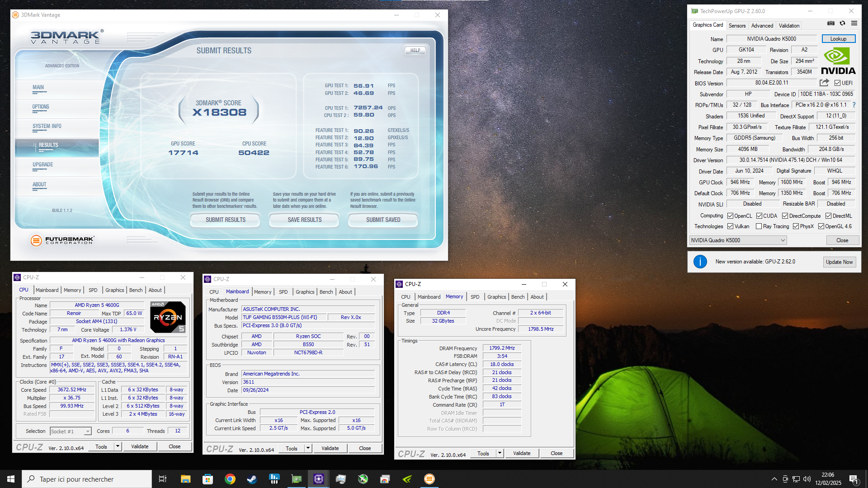The image size is (868, 488).
Task: Toggle the CUDA checkbox
Action: click(x=759, y=216)
